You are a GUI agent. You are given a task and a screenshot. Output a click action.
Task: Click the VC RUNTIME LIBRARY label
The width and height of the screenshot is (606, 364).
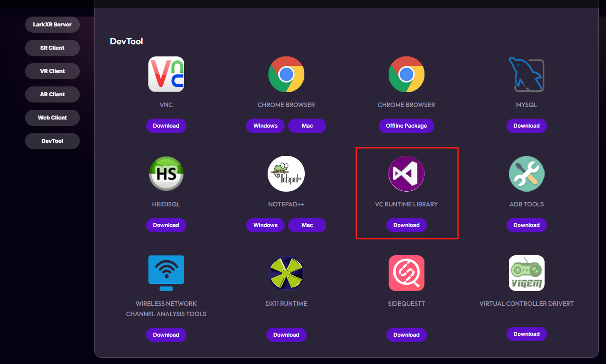tap(407, 204)
